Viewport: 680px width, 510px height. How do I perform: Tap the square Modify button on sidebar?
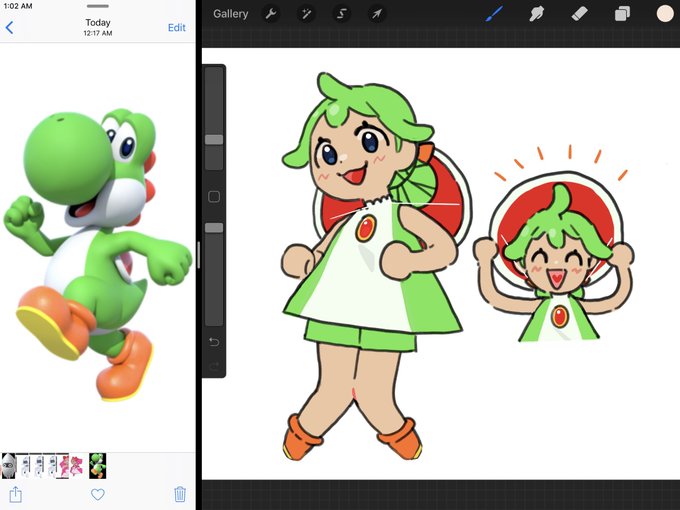214,196
